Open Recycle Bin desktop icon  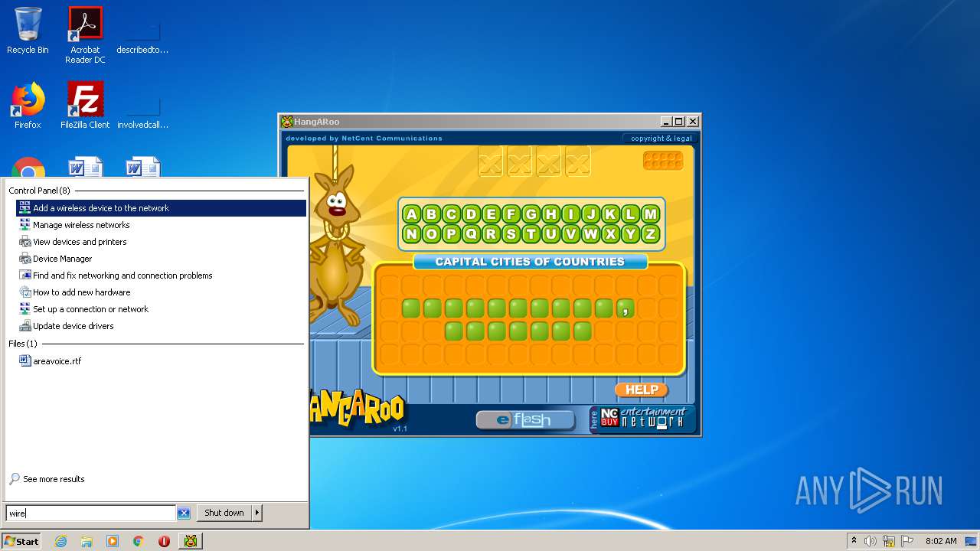[28, 31]
